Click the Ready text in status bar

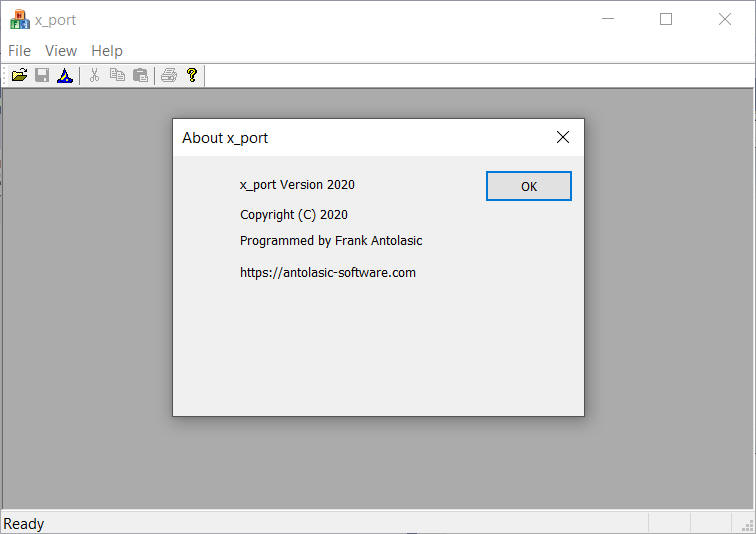pos(24,524)
